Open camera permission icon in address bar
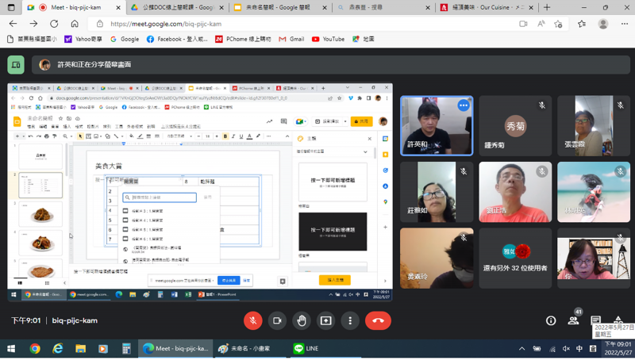635x364 pixels. [x=523, y=24]
